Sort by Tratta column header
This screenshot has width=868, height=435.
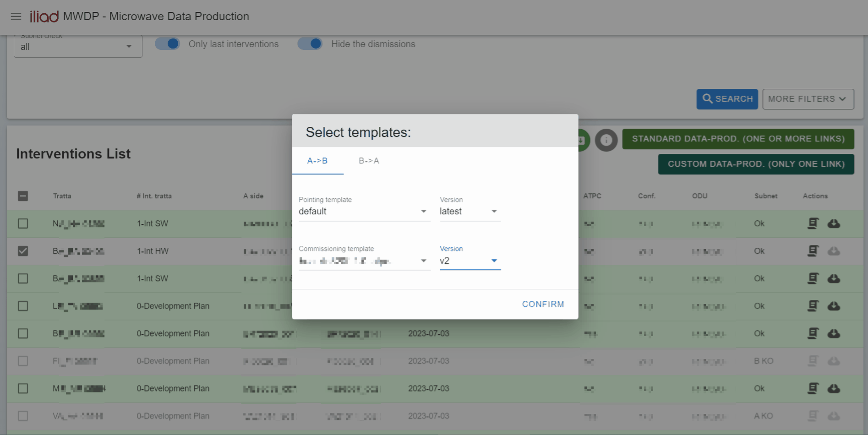click(x=62, y=196)
